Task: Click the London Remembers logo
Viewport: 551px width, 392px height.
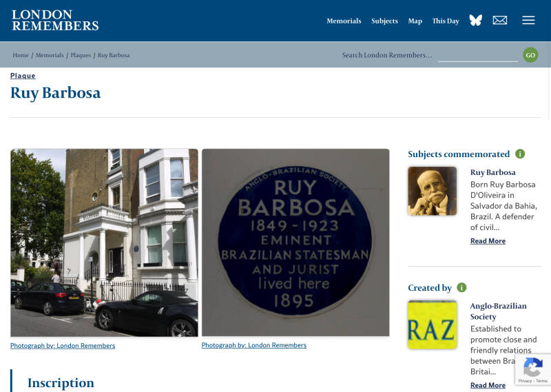Action: click(x=55, y=20)
